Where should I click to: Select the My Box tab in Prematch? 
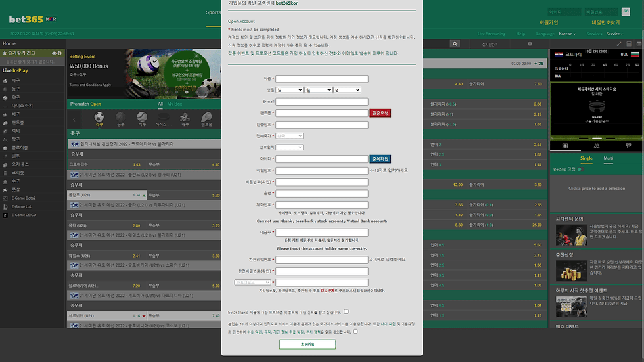coord(175,104)
